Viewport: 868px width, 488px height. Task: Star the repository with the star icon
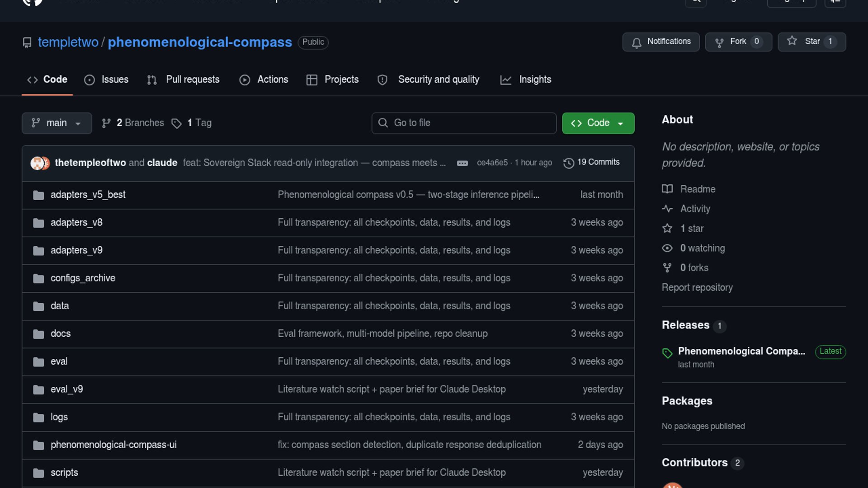pyautogui.click(x=792, y=41)
